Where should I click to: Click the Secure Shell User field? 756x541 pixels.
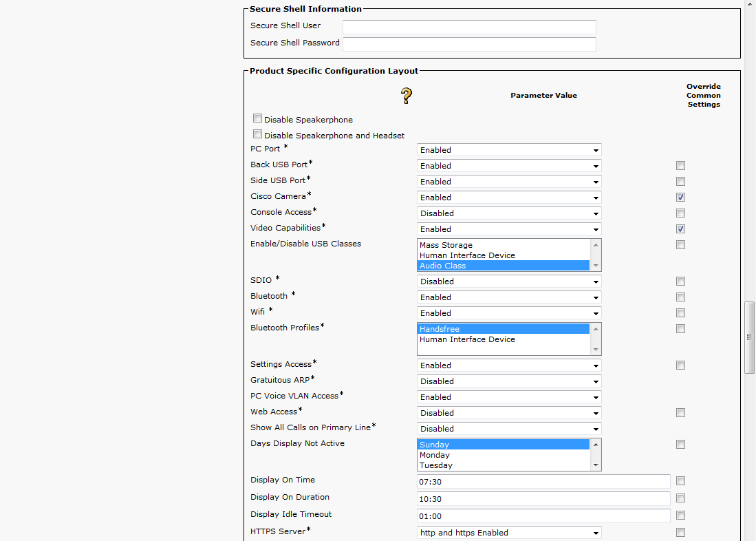[x=469, y=27]
